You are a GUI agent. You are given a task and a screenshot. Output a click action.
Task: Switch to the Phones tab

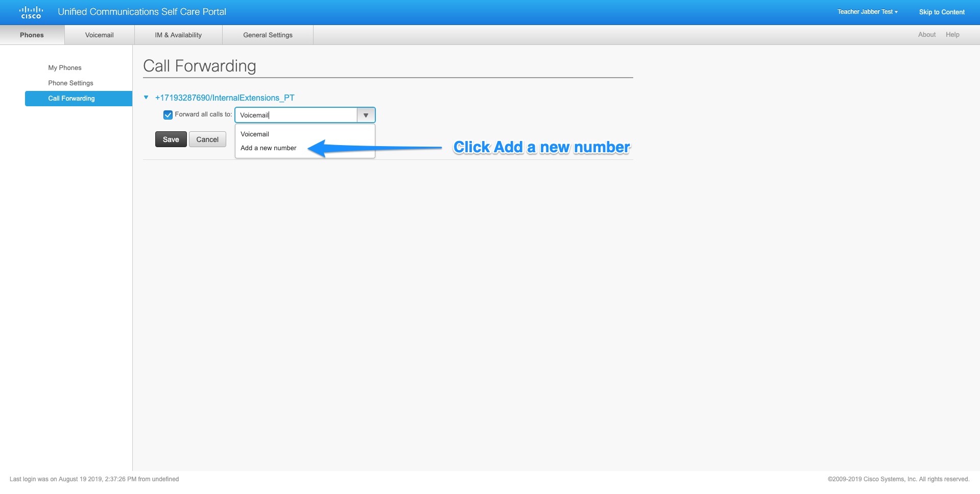pyautogui.click(x=32, y=35)
